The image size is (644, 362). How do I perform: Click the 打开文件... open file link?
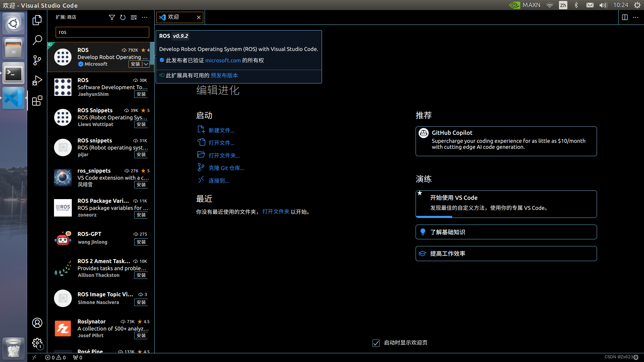pos(221,143)
